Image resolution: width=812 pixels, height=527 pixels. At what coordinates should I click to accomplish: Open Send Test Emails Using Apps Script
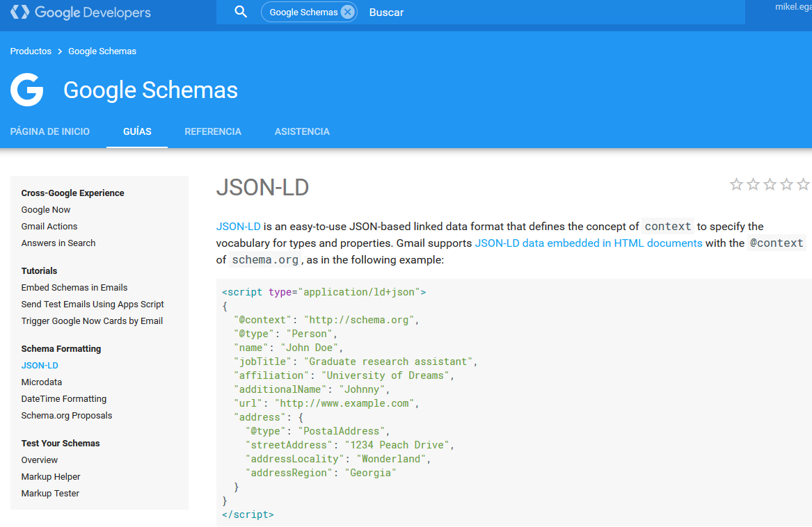(92, 304)
